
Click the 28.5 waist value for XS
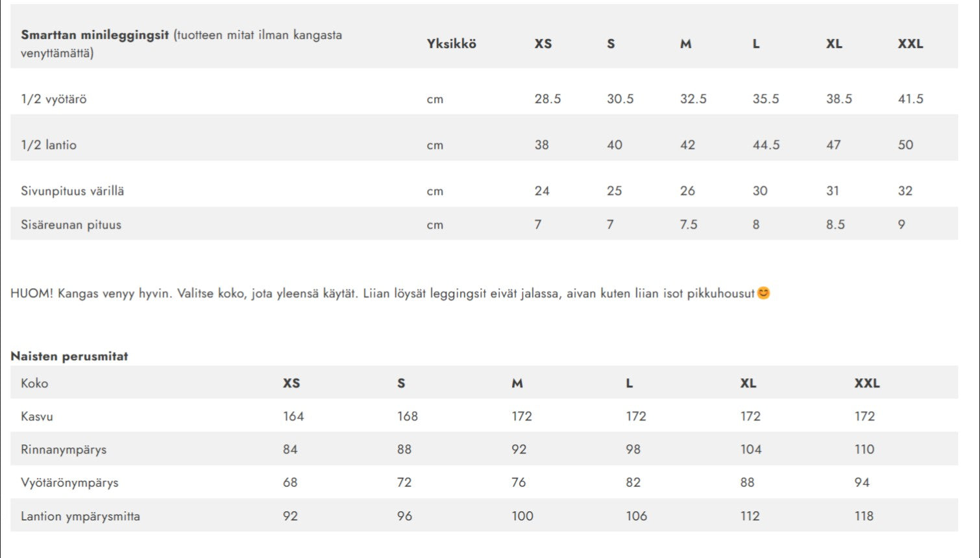[548, 99]
